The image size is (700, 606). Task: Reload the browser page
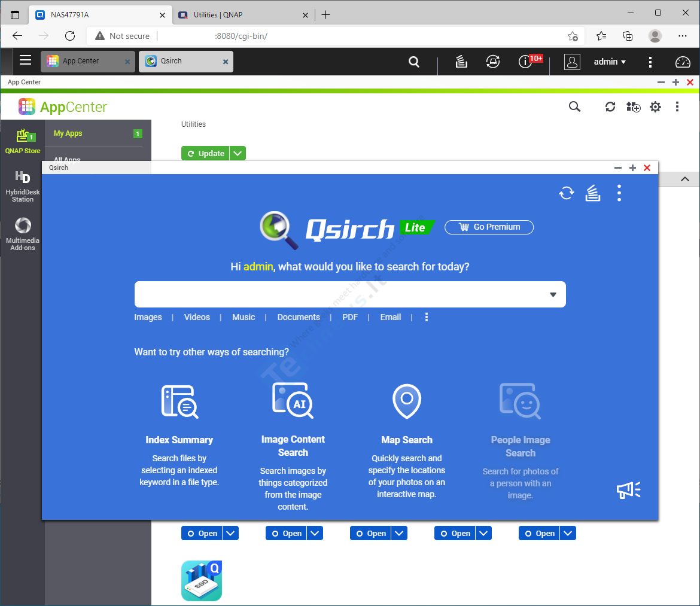point(70,36)
